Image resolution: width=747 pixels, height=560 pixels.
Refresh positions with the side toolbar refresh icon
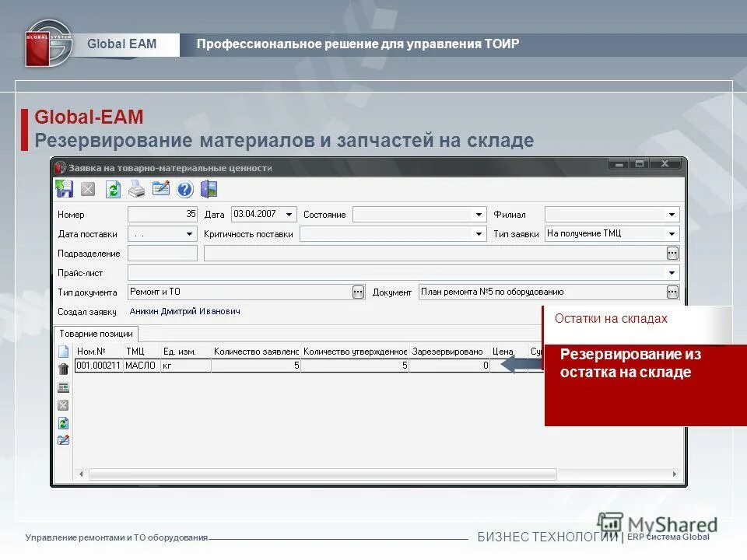pyautogui.click(x=63, y=423)
